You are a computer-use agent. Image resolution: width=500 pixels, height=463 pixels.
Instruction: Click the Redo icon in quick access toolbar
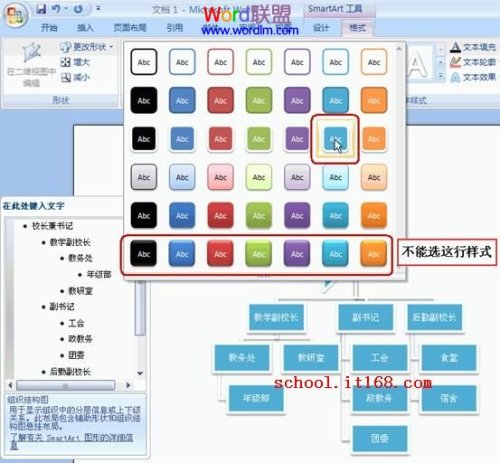click(x=78, y=9)
